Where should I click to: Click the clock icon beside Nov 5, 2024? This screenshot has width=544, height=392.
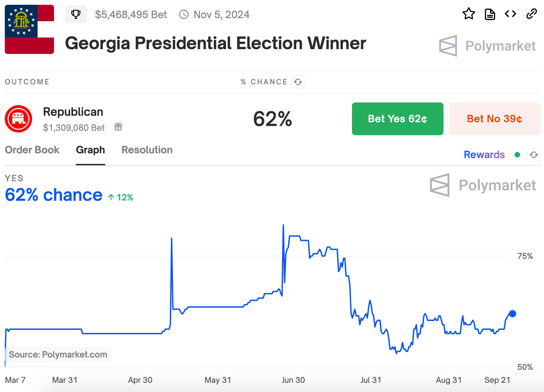(184, 14)
